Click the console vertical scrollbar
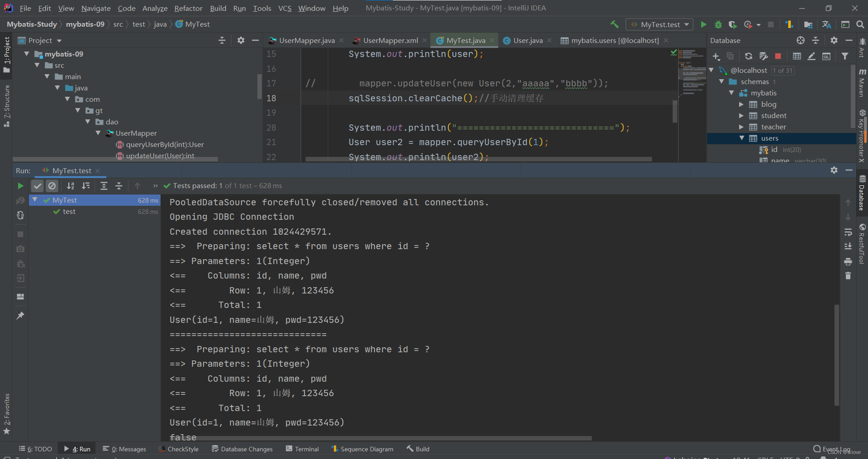The height and width of the screenshot is (459, 868). click(836, 355)
